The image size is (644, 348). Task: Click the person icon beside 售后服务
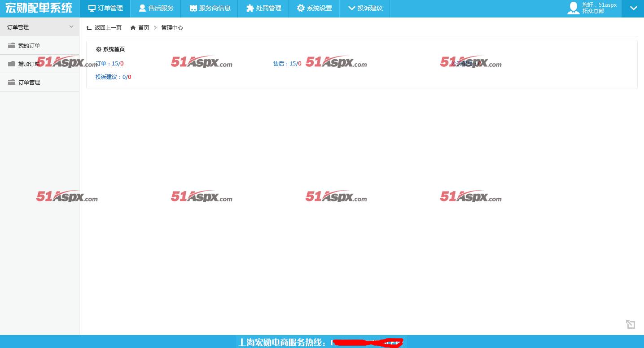pyautogui.click(x=142, y=8)
